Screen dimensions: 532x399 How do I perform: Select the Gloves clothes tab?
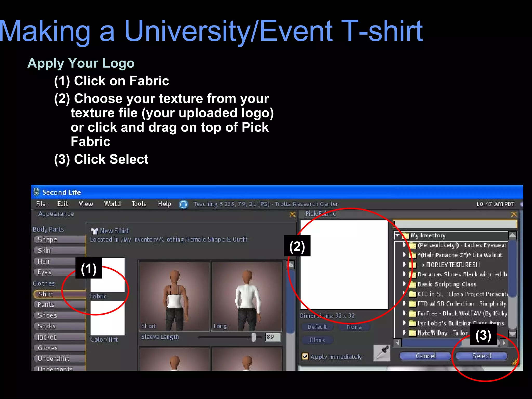click(59, 348)
